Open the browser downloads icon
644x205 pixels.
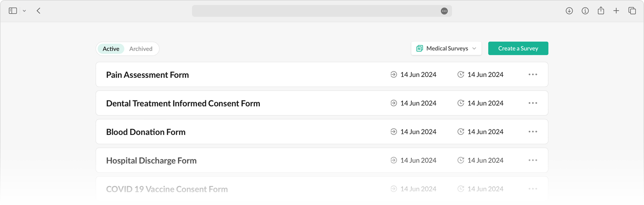(569, 11)
